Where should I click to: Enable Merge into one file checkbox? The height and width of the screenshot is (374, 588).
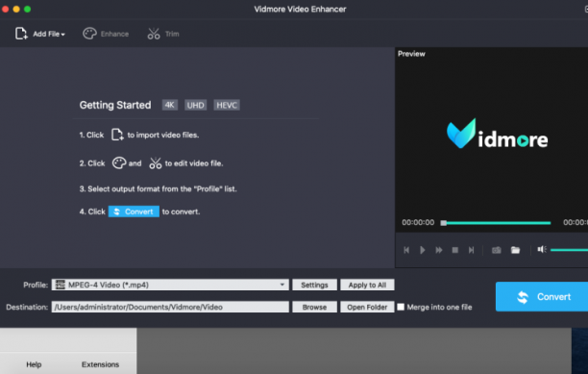[401, 307]
